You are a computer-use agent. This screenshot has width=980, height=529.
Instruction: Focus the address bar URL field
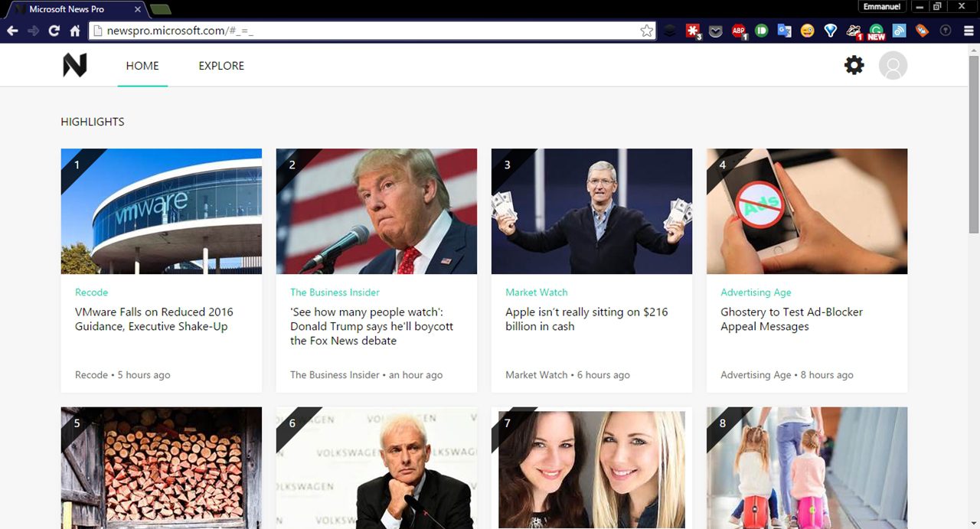click(x=371, y=31)
